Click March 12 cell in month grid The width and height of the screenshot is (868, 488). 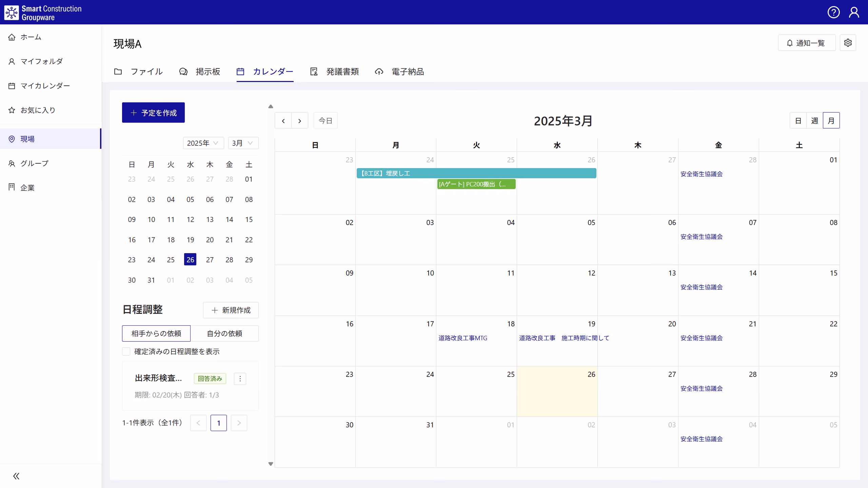(557, 290)
